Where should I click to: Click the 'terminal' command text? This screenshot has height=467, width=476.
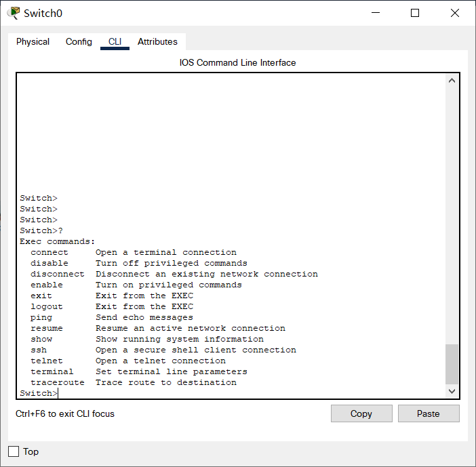pos(52,371)
